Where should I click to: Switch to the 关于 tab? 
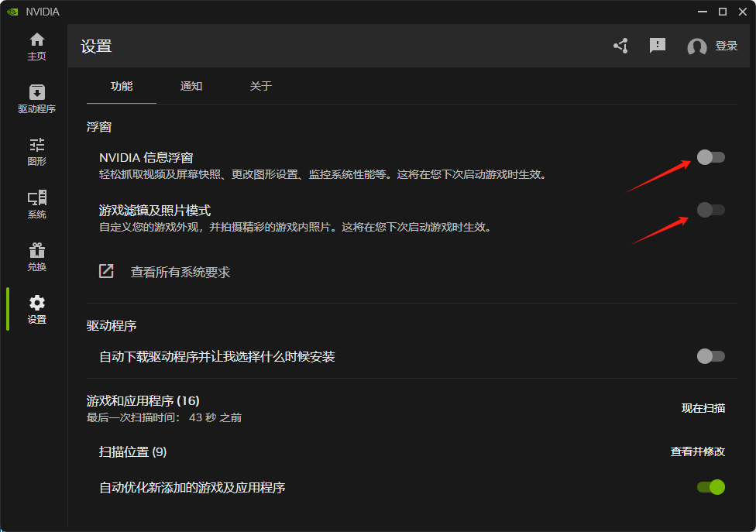coord(261,86)
